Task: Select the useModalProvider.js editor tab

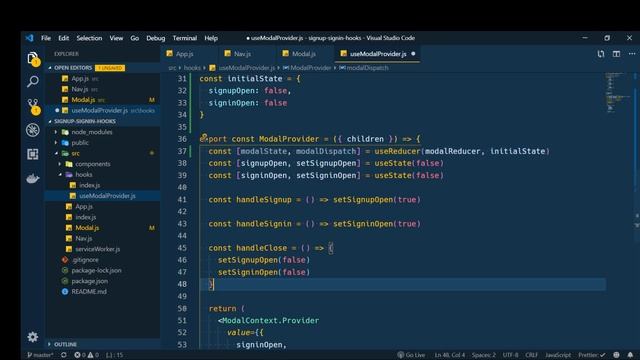Action: click(x=378, y=54)
